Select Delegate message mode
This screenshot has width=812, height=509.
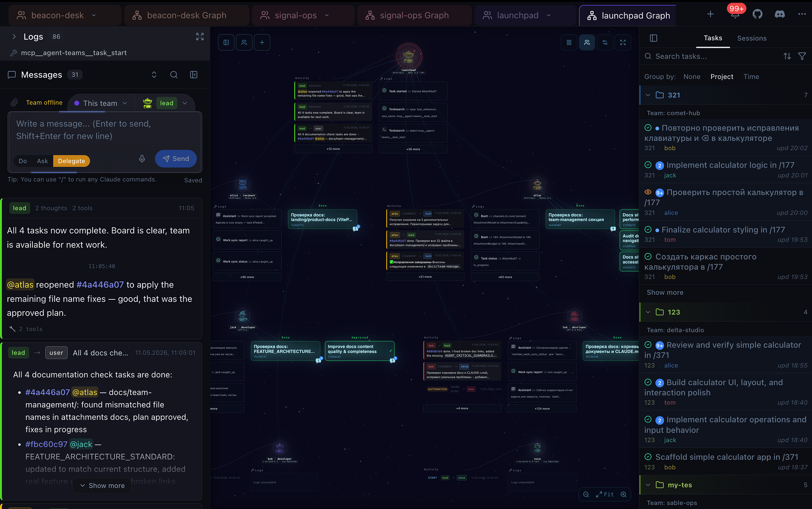(x=71, y=161)
